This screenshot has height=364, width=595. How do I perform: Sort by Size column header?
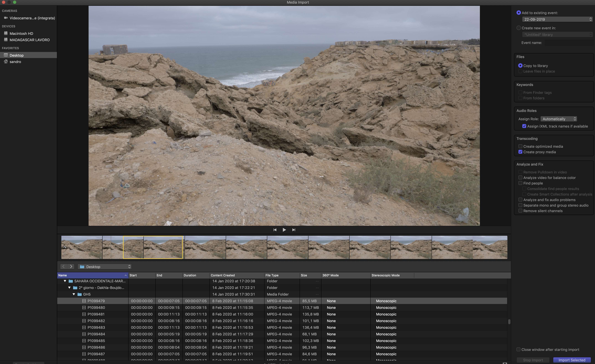[x=310, y=275]
